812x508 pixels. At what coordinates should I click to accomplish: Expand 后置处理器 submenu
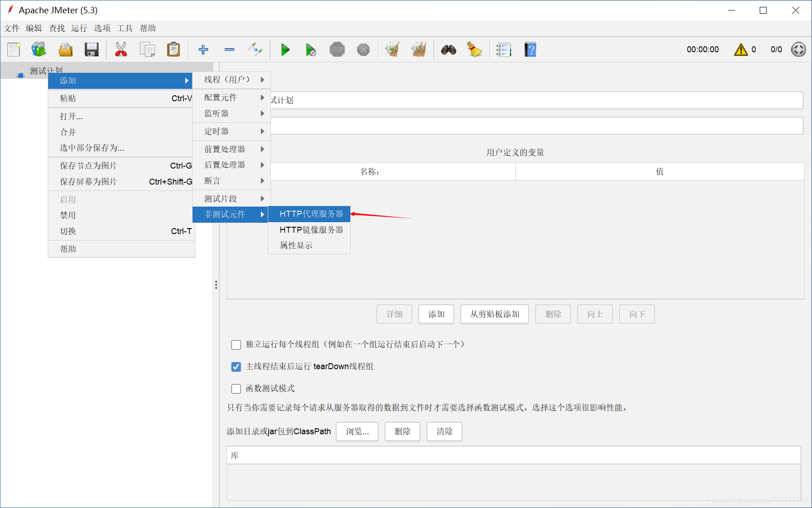[232, 165]
